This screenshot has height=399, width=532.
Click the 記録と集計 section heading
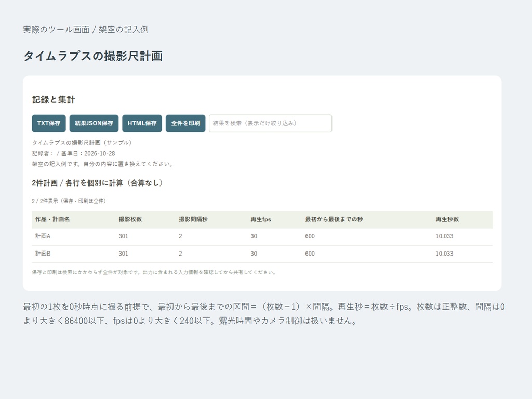point(54,100)
